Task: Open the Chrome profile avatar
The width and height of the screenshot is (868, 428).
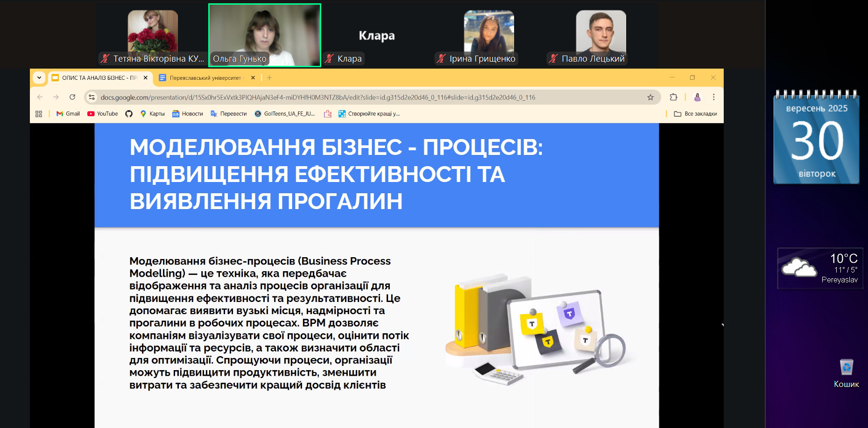Action: [x=697, y=97]
